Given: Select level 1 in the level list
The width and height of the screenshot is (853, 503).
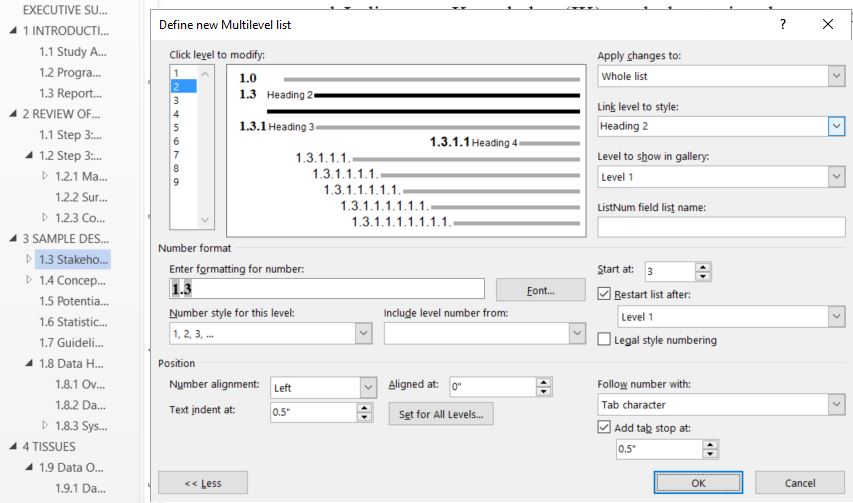Looking at the screenshot, I should [x=183, y=73].
